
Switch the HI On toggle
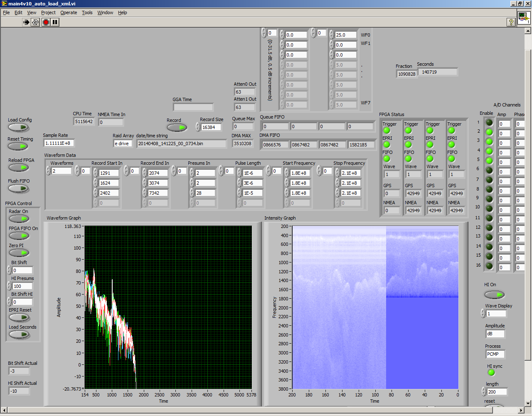(x=494, y=295)
